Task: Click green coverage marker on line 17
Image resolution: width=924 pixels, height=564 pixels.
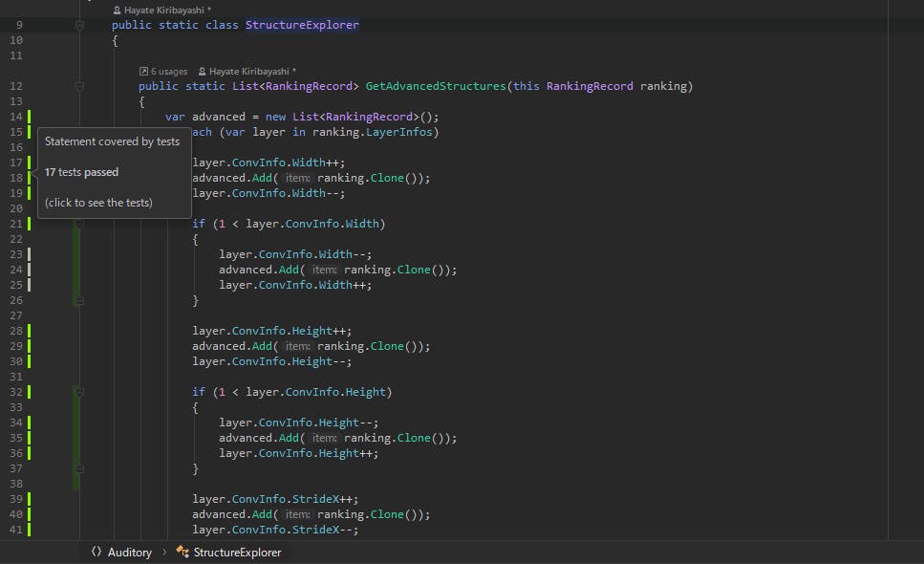Action: pos(30,163)
